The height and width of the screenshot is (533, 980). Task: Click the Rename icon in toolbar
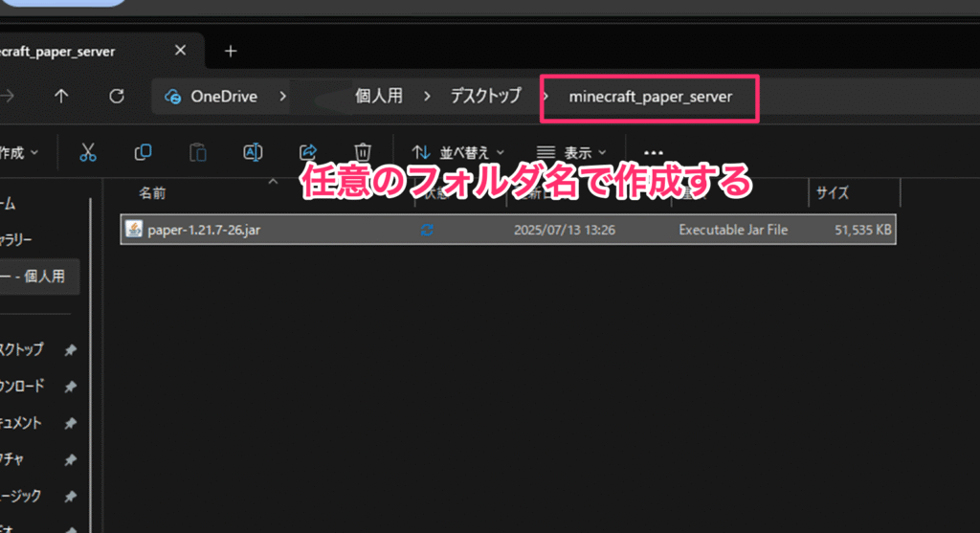(253, 152)
